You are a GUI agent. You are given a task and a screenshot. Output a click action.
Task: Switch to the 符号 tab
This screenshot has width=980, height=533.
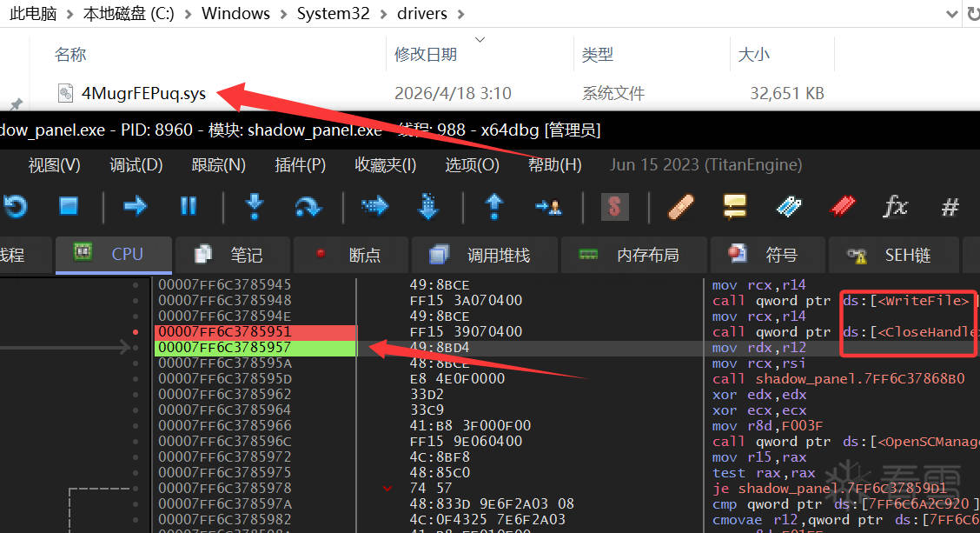[767, 255]
